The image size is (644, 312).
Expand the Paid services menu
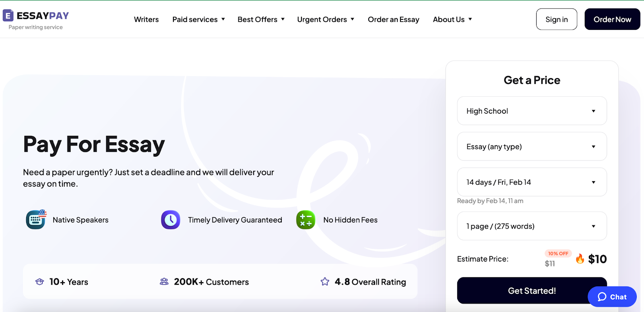[198, 19]
